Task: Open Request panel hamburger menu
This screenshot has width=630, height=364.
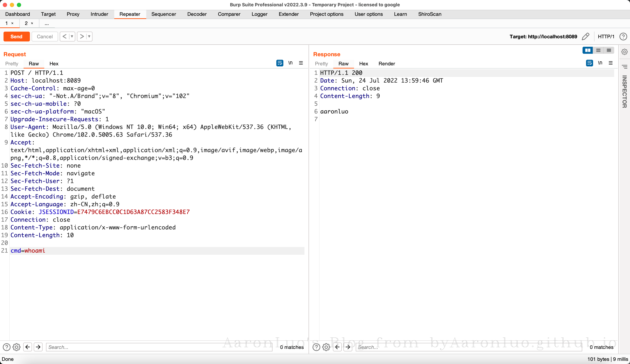Action: pos(301,63)
